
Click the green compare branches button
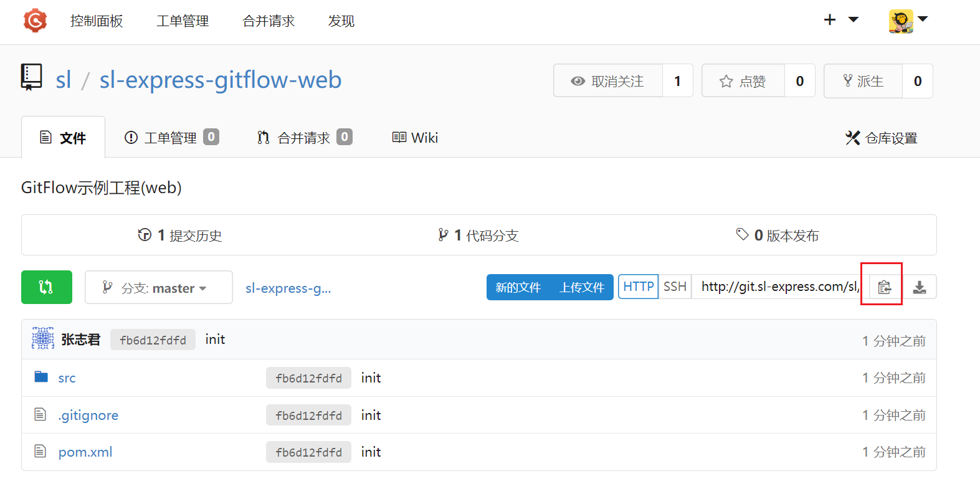tap(46, 287)
